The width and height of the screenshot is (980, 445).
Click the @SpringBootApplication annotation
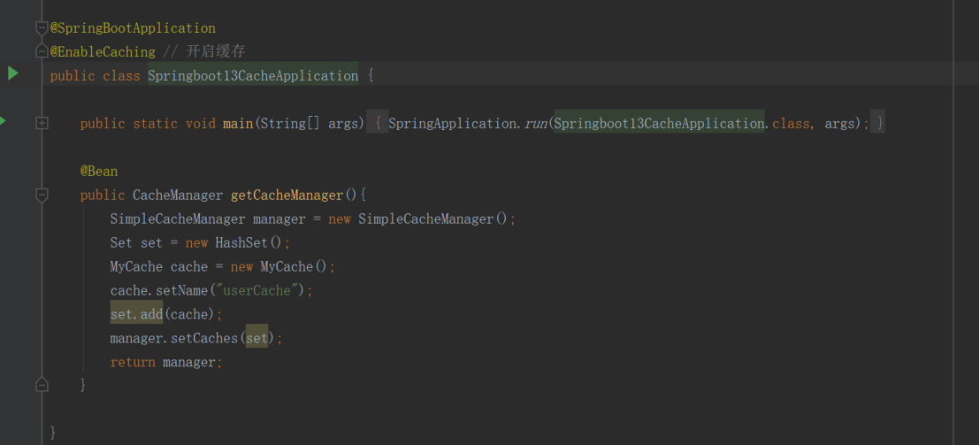[x=133, y=28]
